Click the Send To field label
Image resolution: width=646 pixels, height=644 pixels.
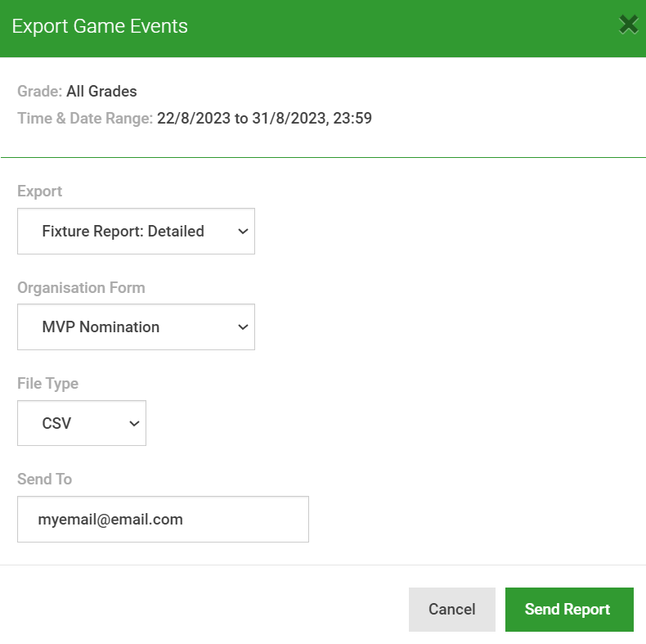pyautogui.click(x=44, y=479)
